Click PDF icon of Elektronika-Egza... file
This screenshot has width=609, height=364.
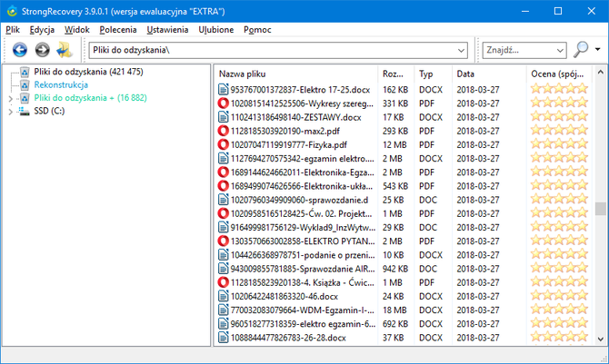pyautogui.click(x=223, y=172)
